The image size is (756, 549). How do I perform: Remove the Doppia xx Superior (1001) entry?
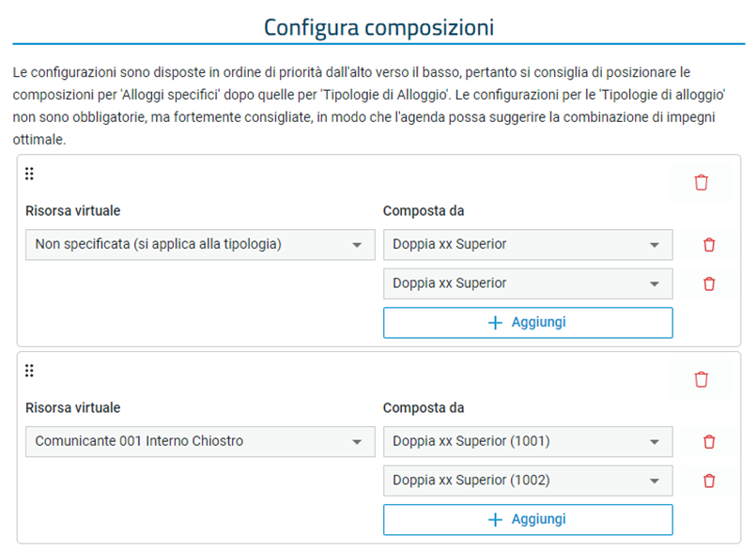coord(709,441)
